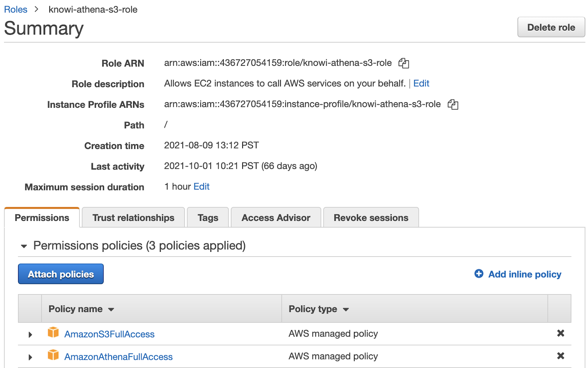Switch to the Trust relationships tab
Image resolution: width=588 pixels, height=368 pixels.
(133, 218)
